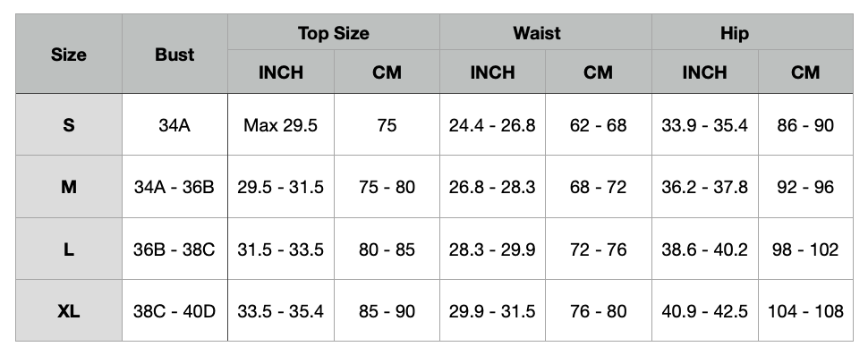Click the XL size row label

[69, 311]
